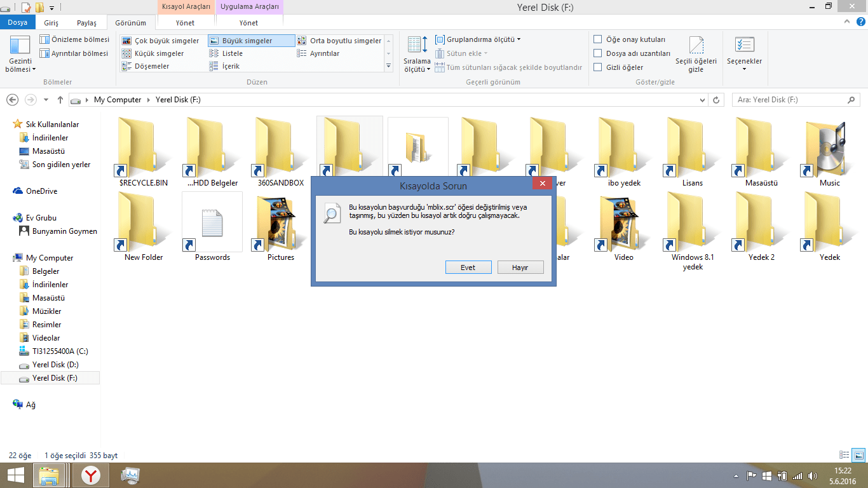The height and width of the screenshot is (488, 868).
Task: Select OneDrive in the navigation pane
Action: tap(41, 191)
